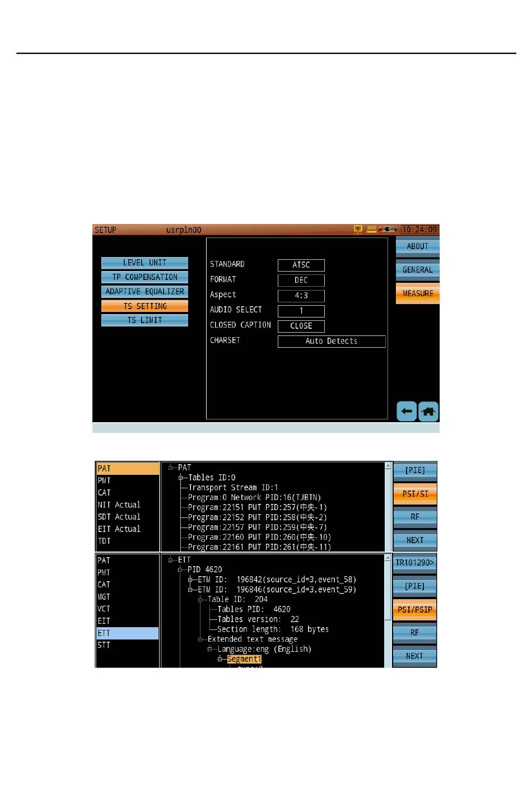
Task: Change the FORMAT value DEC
Action: point(301,280)
